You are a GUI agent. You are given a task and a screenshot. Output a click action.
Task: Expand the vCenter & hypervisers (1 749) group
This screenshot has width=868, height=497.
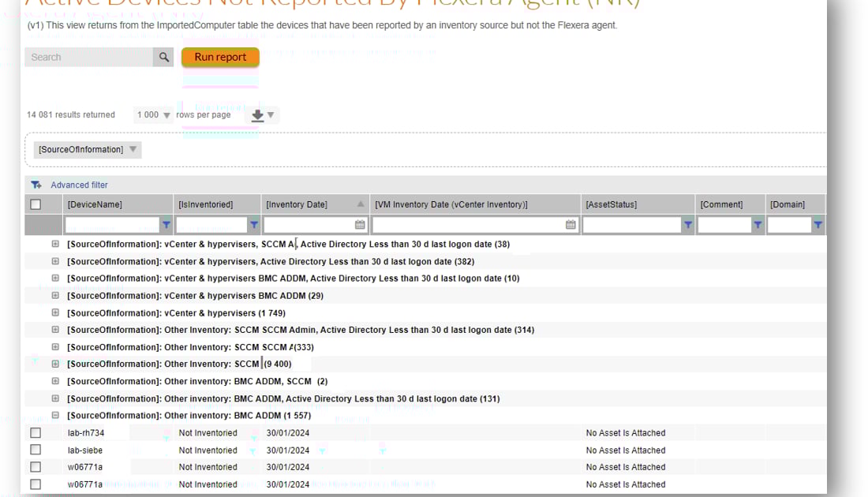[54, 312]
